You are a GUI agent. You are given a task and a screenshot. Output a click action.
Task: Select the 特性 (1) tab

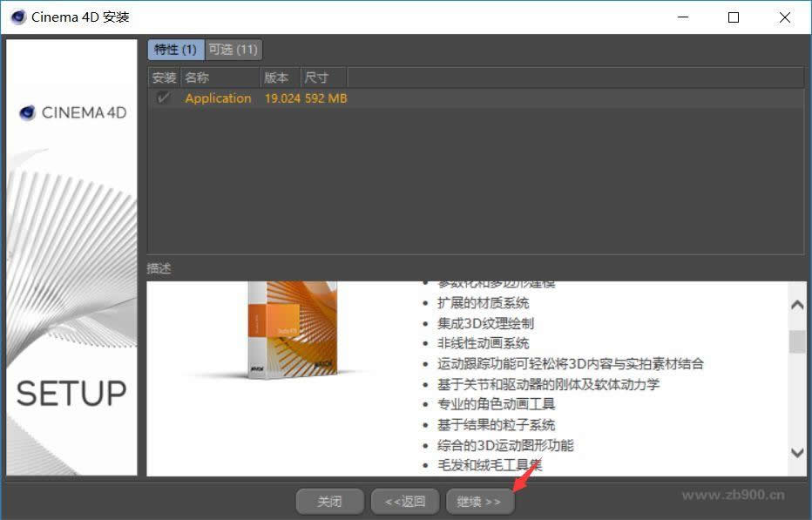[x=175, y=50]
